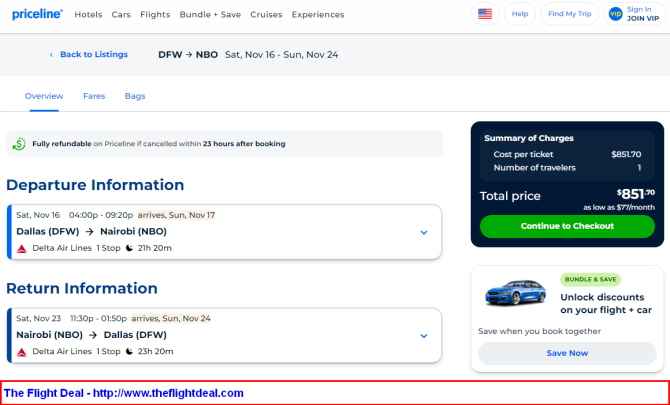670x405 pixels.
Task: Click 'Sat, Nov 16 - Sun, Nov 24' dates
Action: 282,55
